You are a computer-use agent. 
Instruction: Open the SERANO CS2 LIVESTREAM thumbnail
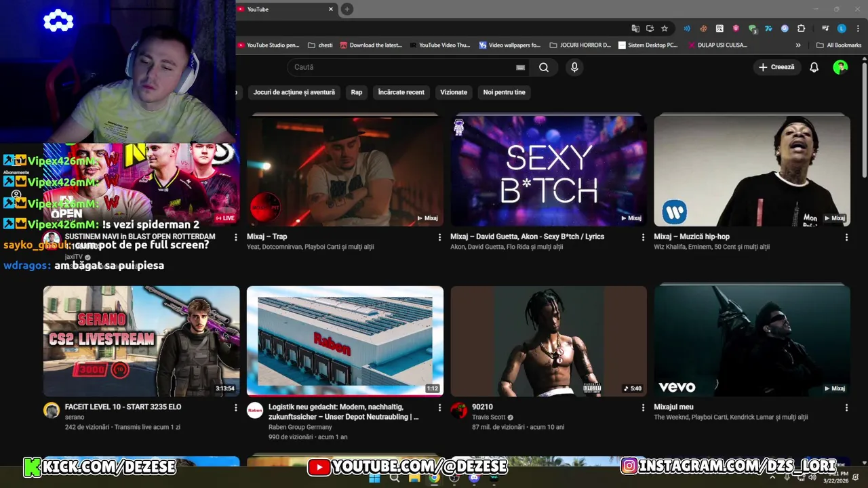tap(141, 341)
